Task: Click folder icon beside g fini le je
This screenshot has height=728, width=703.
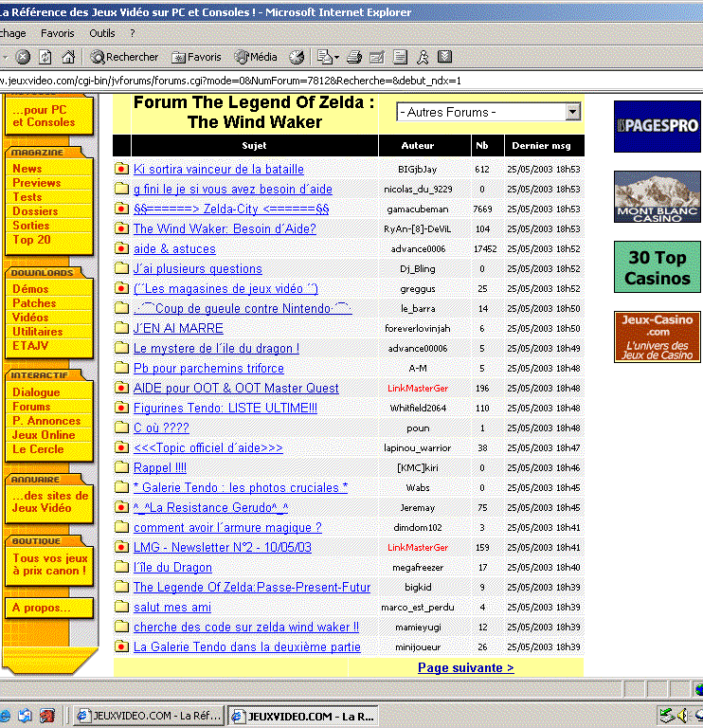Action: 121,189
